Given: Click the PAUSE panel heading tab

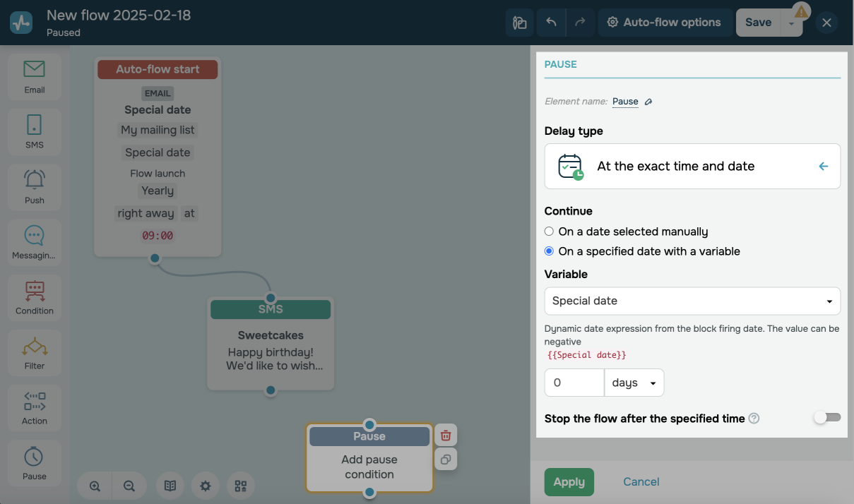Looking at the screenshot, I should tap(560, 64).
